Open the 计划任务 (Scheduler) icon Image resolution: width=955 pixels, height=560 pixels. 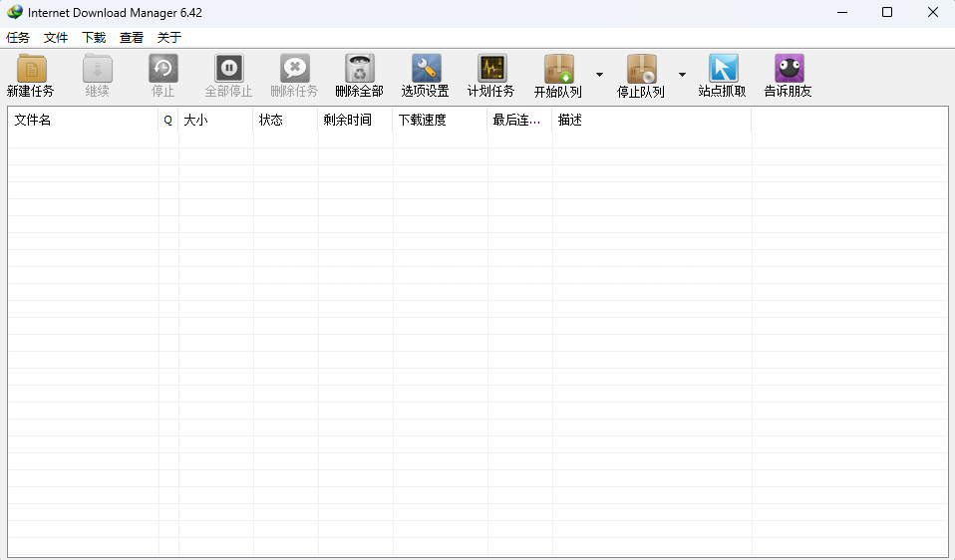[491, 68]
